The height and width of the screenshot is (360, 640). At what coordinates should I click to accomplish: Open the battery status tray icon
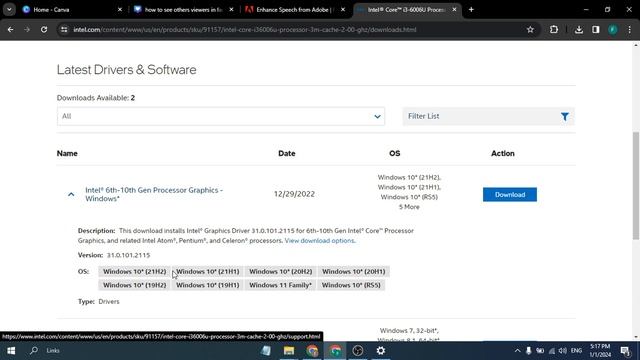coord(540,351)
